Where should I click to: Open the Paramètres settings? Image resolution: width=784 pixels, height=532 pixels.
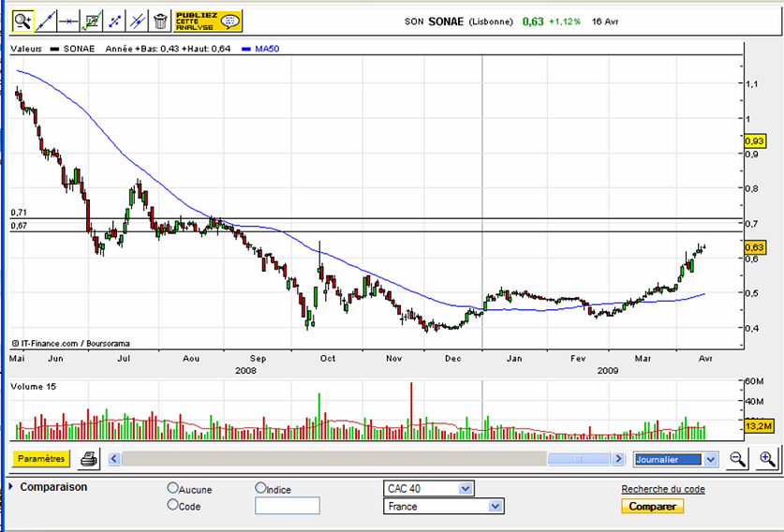(41, 459)
